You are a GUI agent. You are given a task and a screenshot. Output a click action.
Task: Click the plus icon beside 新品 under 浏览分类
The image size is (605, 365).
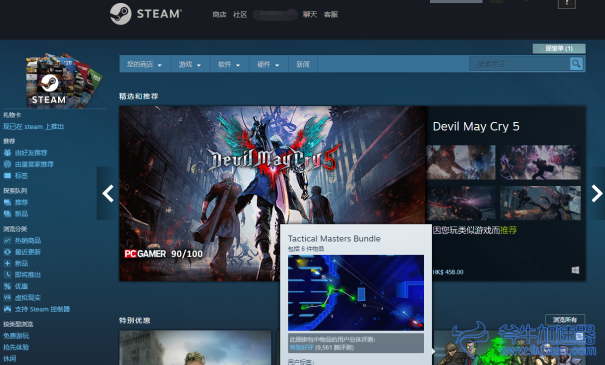click(x=7, y=263)
